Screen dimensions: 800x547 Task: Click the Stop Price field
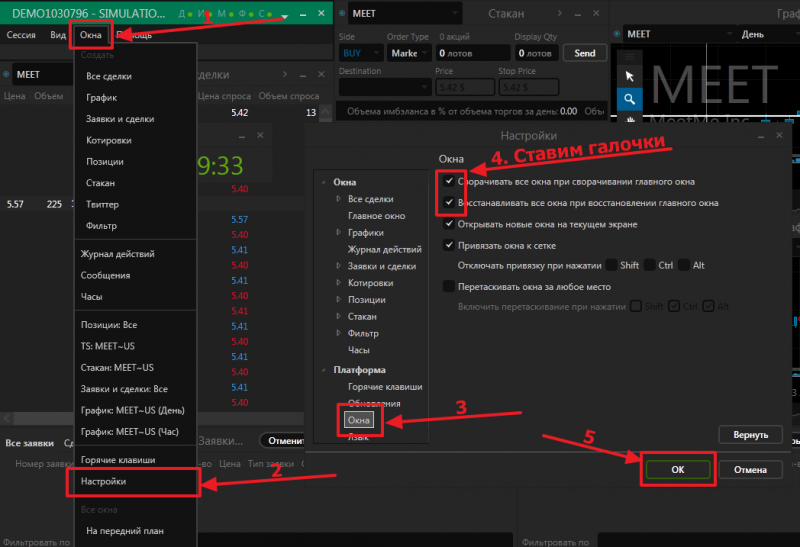click(x=529, y=87)
